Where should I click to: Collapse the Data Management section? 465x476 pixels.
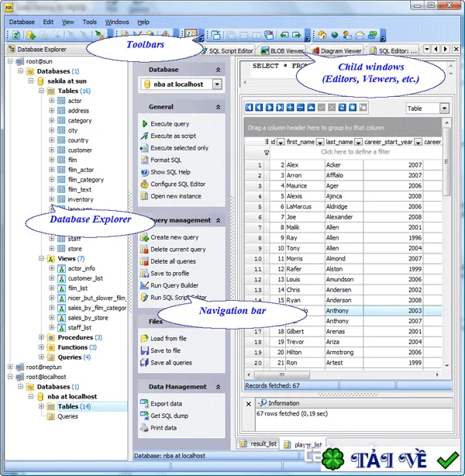pyautogui.click(x=219, y=387)
